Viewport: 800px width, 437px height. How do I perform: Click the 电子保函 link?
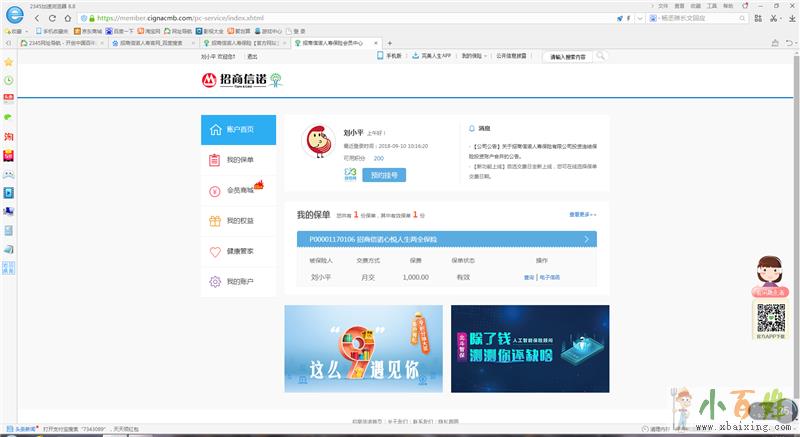click(x=550, y=277)
